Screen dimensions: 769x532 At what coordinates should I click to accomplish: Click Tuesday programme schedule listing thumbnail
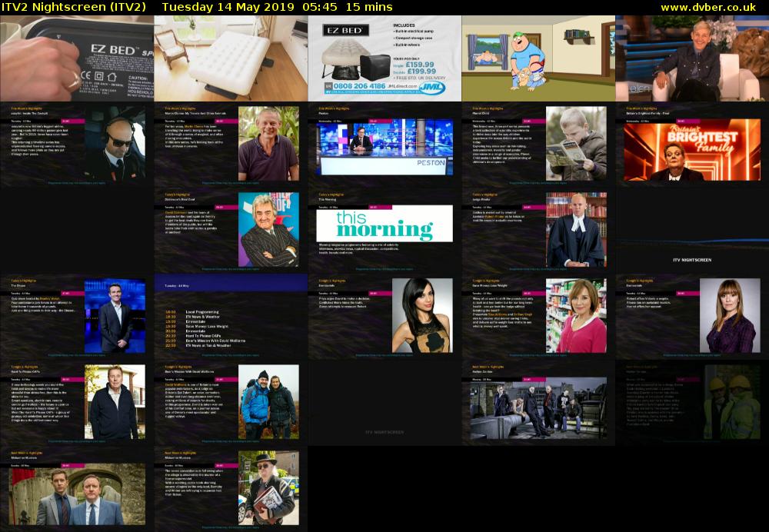[231, 317]
